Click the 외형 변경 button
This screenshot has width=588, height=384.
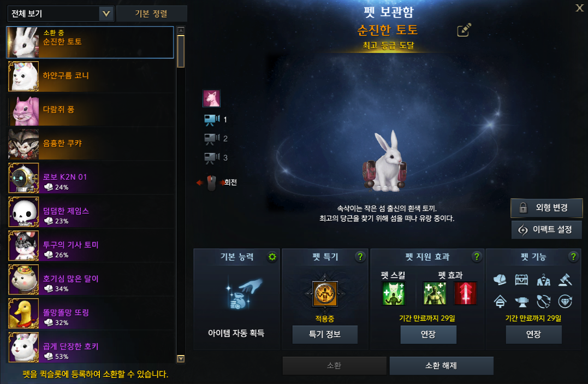tap(547, 208)
